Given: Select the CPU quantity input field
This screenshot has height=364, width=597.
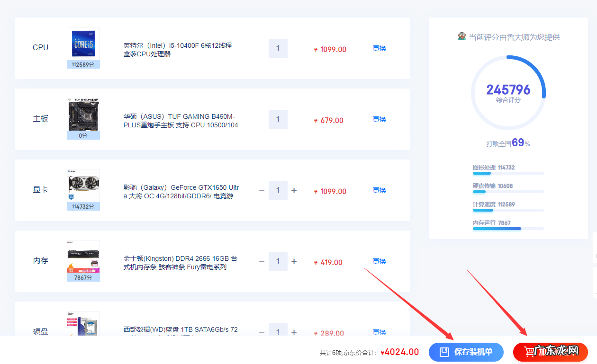Looking at the screenshot, I should tap(278, 48).
